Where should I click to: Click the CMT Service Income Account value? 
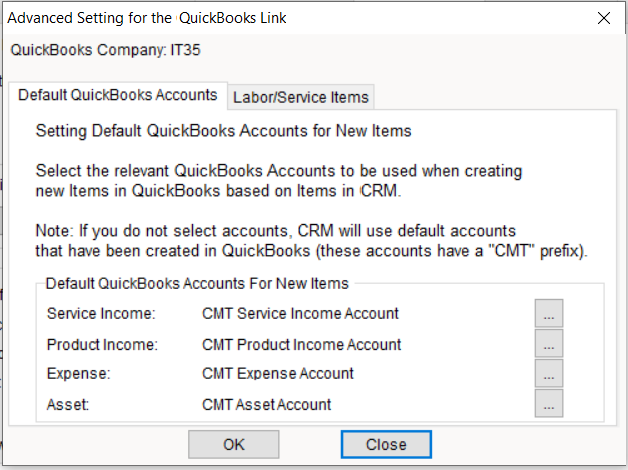coord(300,314)
